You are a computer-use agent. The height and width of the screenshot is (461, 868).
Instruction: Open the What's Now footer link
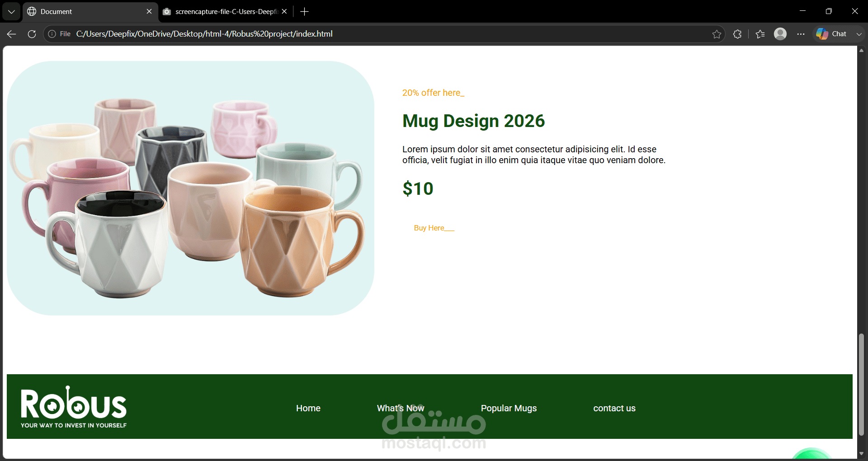pos(401,408)
